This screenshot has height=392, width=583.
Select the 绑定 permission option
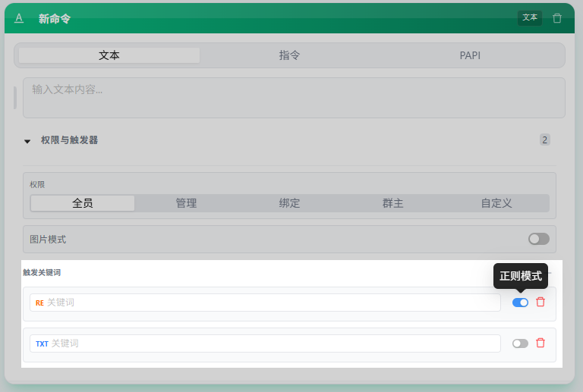tap(289, 203)
